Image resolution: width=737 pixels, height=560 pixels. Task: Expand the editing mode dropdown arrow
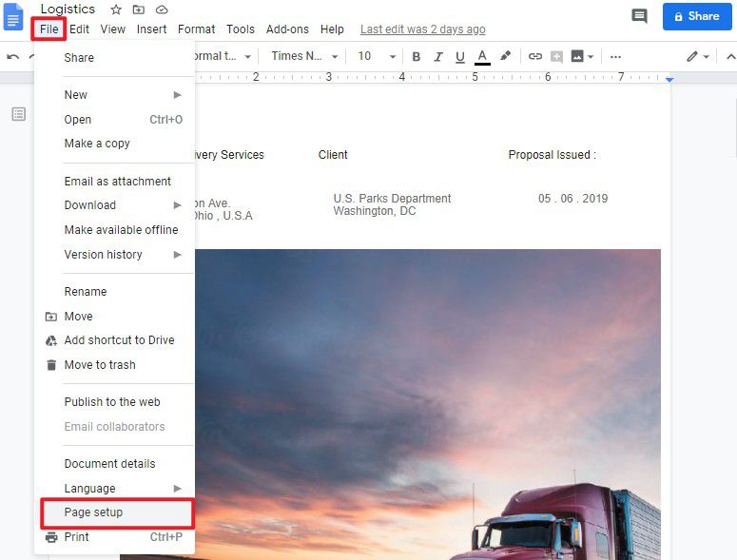706,57
